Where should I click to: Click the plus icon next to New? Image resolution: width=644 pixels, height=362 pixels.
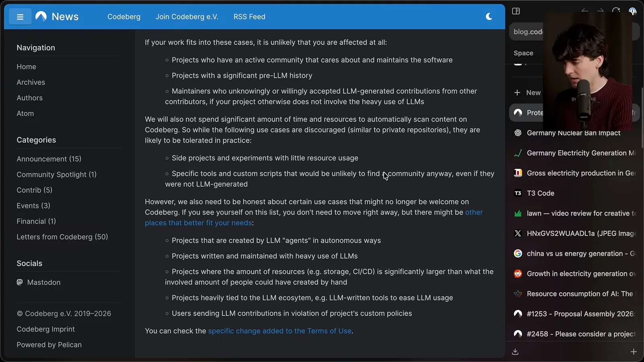tap(517, 93)
